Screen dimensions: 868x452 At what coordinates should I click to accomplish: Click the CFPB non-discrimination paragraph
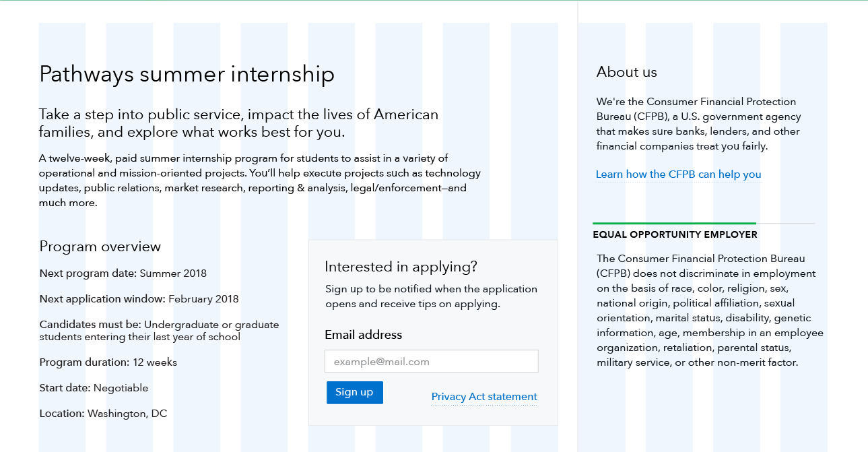pyautogui.click(x=710, y=311)
